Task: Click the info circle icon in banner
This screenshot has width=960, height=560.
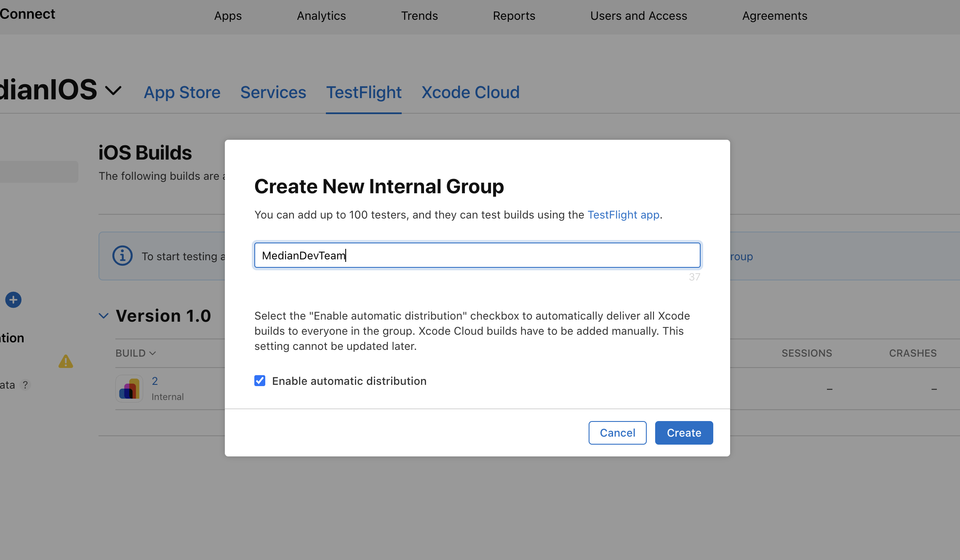Action: tap(123, 256)
